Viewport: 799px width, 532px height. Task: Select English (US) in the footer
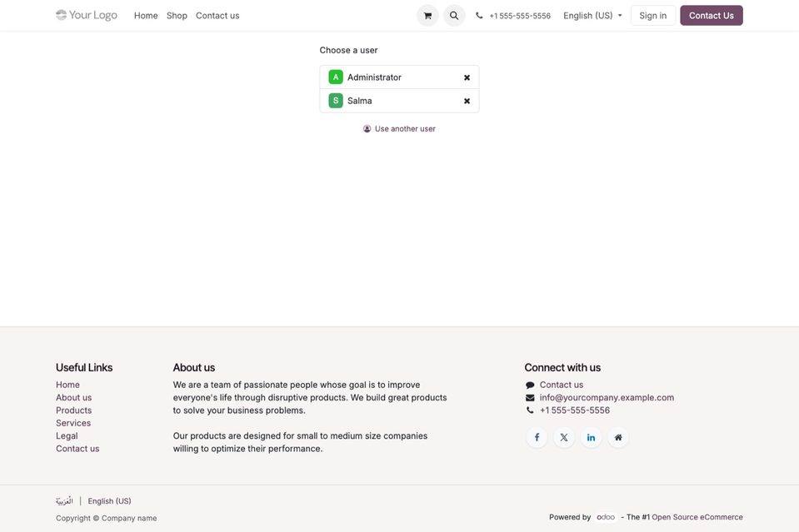point(109,501)
